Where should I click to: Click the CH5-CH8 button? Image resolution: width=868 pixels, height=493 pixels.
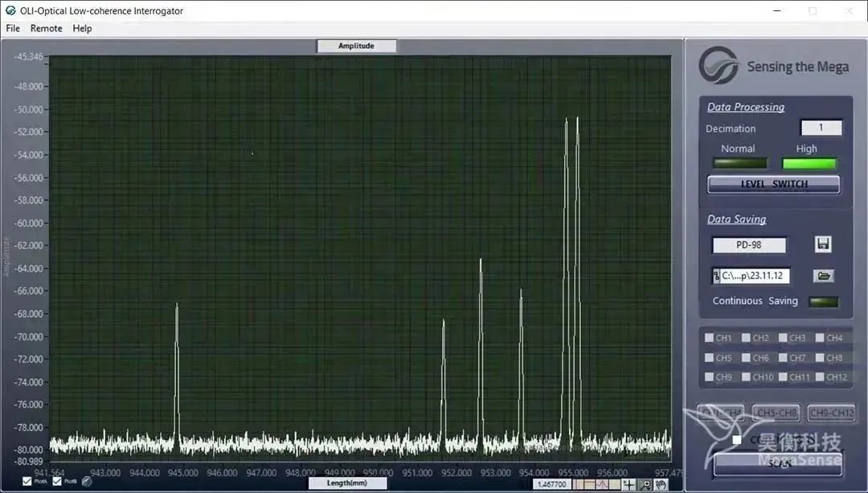coord(776,413)
